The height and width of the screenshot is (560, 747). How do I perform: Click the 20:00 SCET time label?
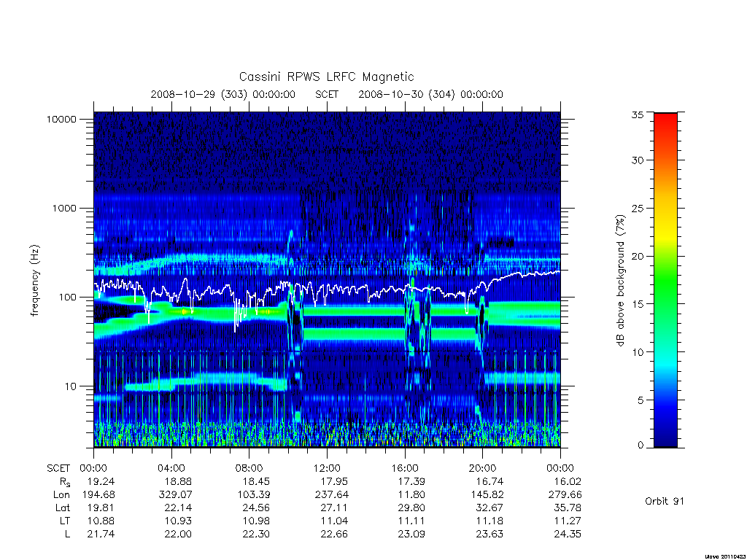point(483,468)
